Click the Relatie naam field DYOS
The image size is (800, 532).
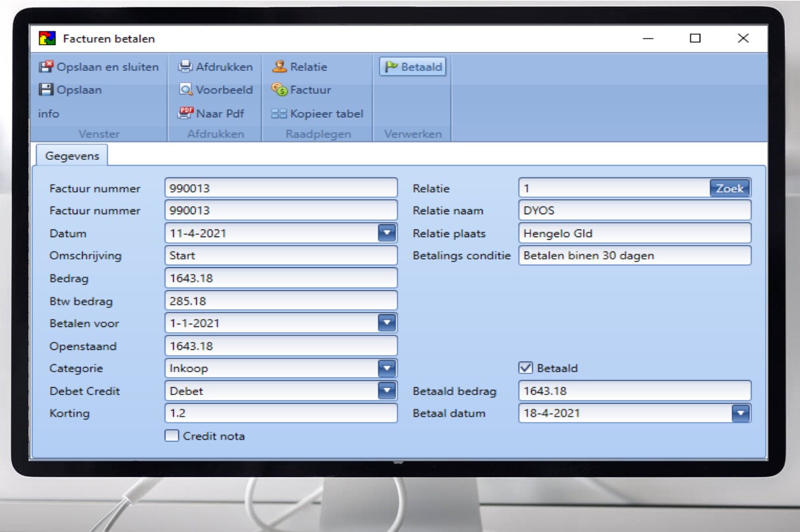(635, 211)
